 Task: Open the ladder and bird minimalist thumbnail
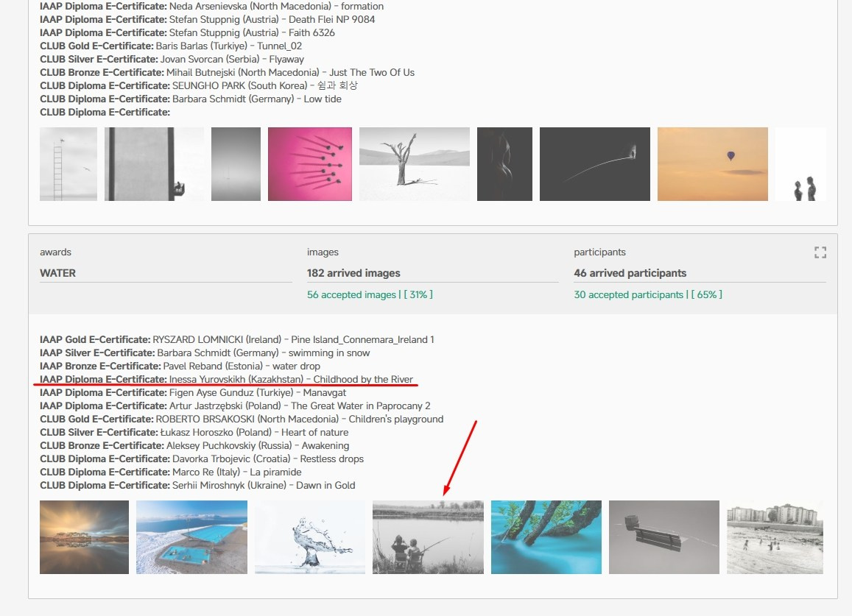tap(68, 164)
